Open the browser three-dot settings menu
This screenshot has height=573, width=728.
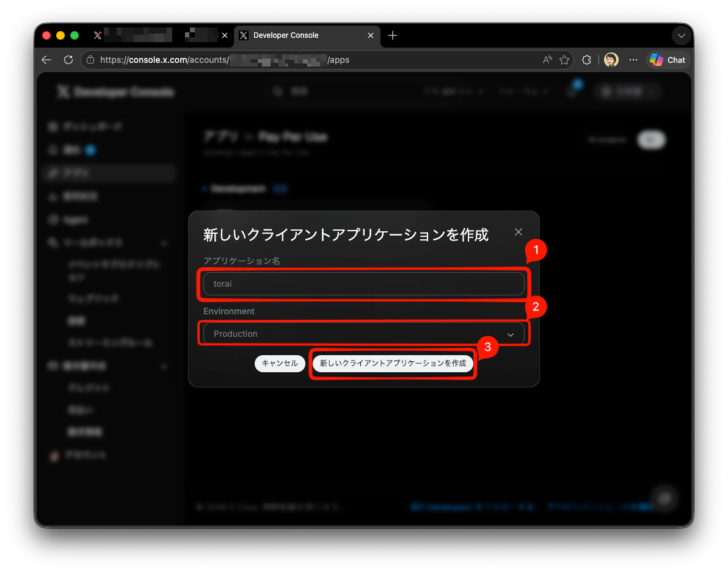click(633, 60)
